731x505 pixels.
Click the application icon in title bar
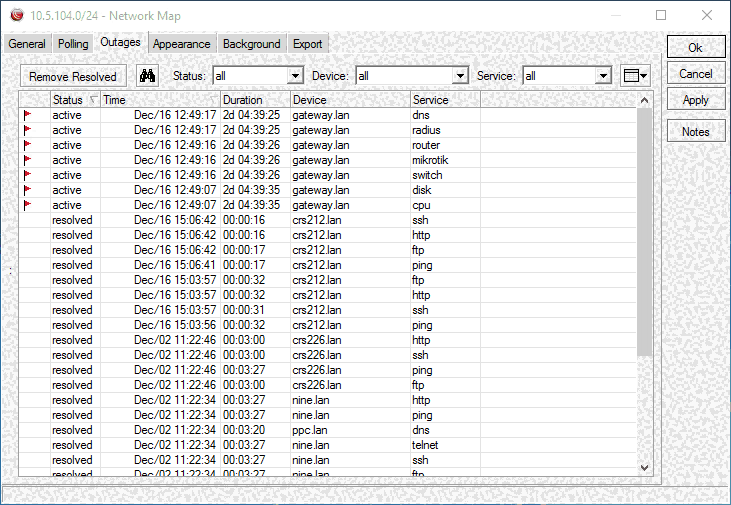click(16, 15)
